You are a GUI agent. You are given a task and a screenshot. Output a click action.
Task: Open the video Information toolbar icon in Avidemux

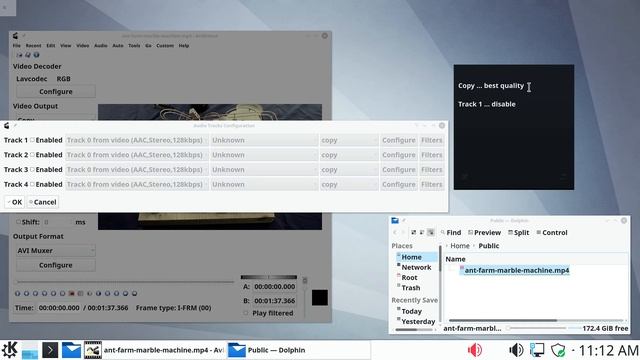pos(36,55)
